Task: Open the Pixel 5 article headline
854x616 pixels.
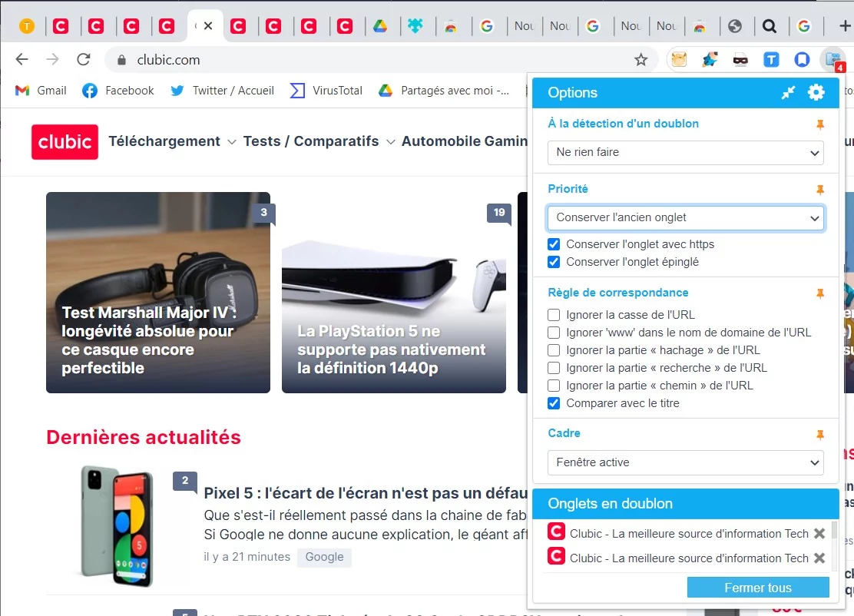Action: (366, 493)
